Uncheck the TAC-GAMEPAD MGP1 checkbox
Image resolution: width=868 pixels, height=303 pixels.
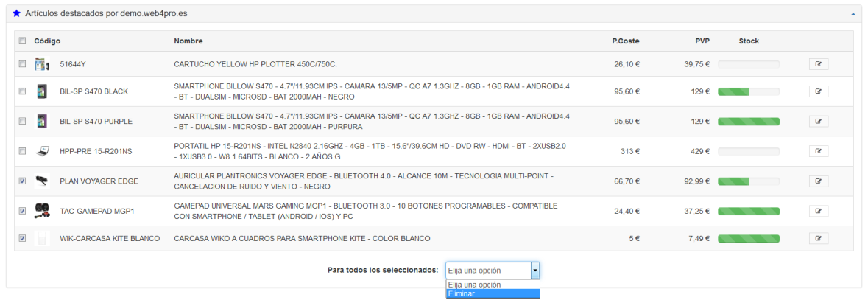(22, 211)
